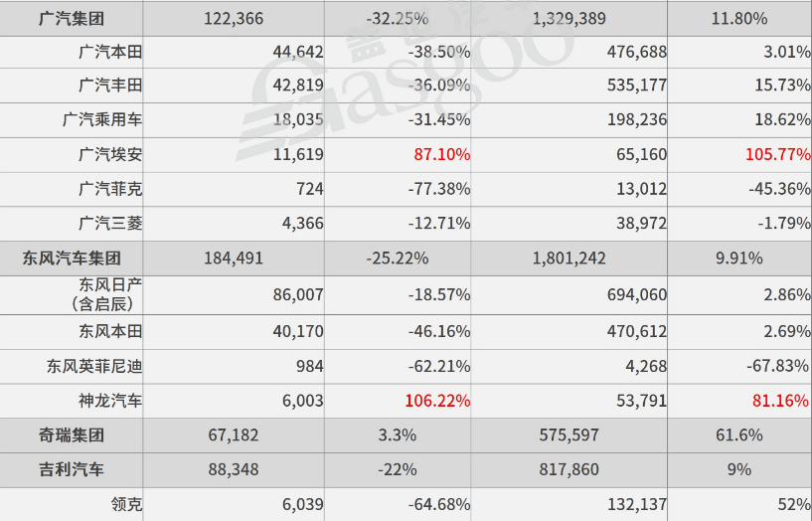This screenshot has height=521, width=812.
Task: Click the 广汽乘用车 row label
Action: coord(102,119)
